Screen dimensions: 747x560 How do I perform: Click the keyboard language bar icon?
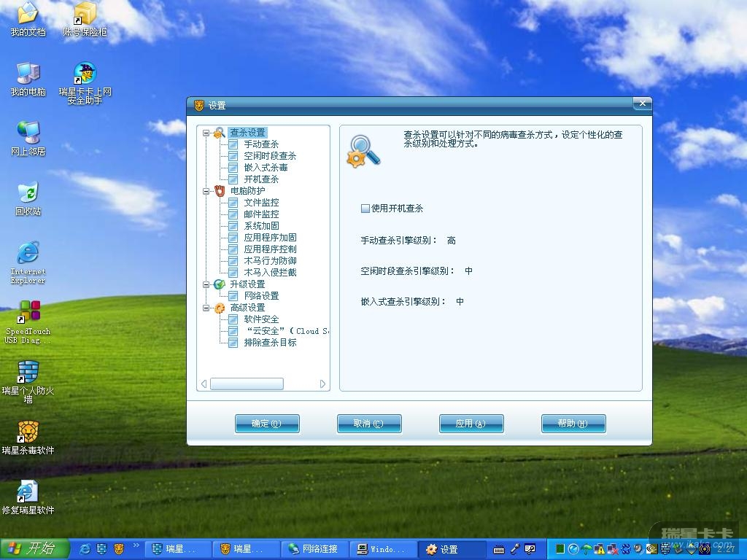[499, 550]
